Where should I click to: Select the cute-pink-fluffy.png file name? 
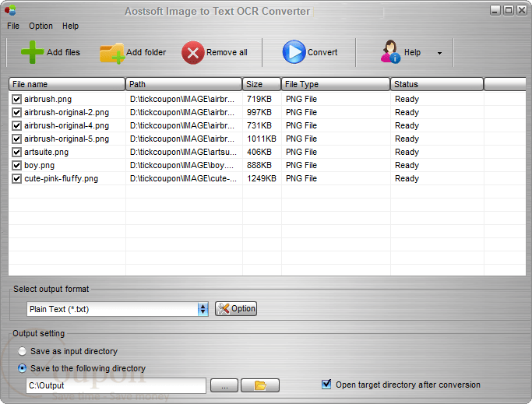click(61, 178)
